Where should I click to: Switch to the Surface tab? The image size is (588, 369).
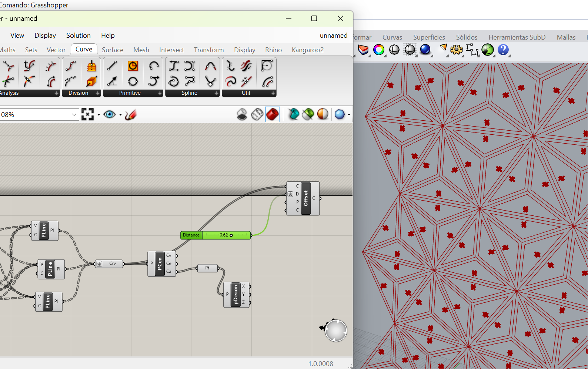click(x=113, y=50)
